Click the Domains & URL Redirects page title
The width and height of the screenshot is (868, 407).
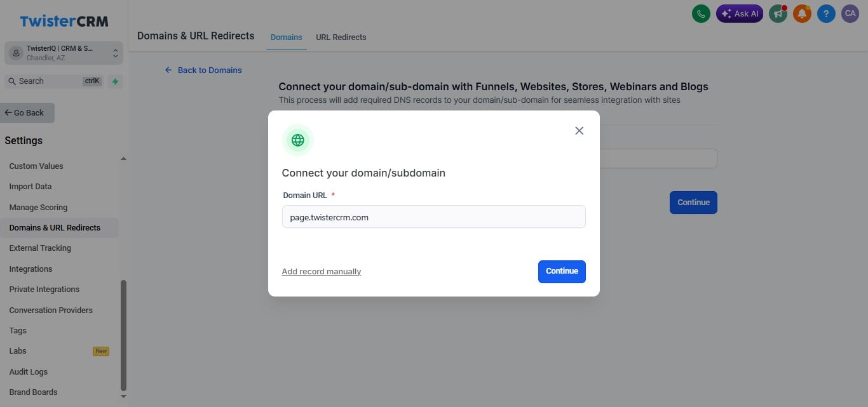[x=196, y=36]
